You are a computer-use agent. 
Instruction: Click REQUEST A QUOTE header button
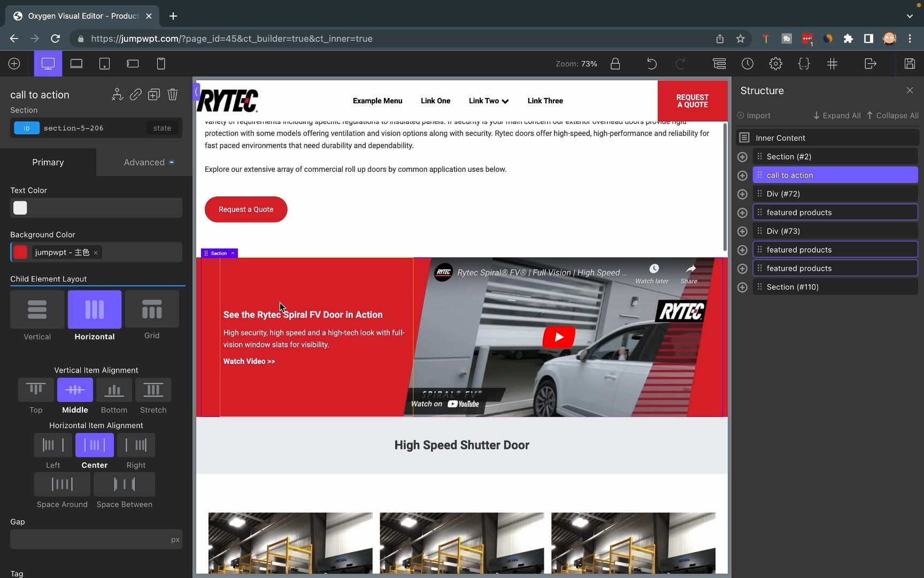(x=692, y=101)
